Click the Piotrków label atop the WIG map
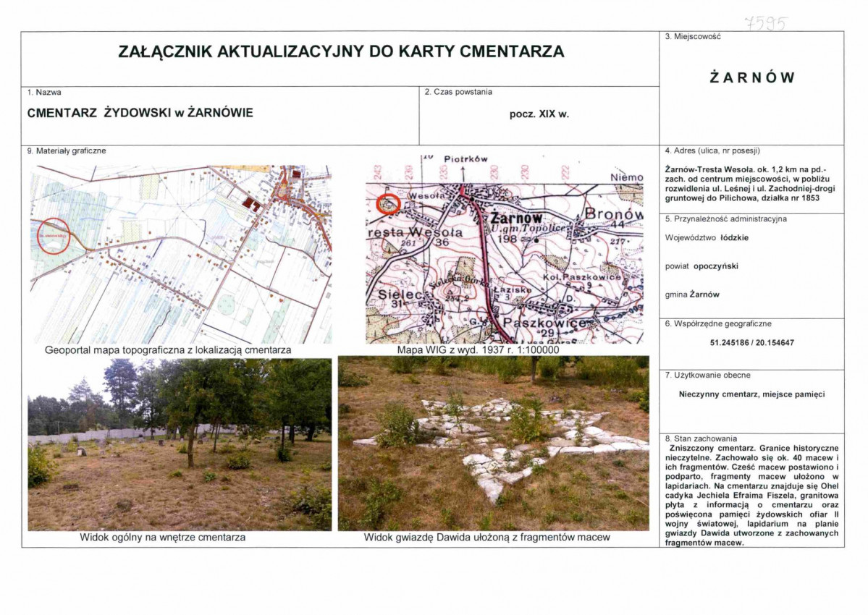 (465, 159)
